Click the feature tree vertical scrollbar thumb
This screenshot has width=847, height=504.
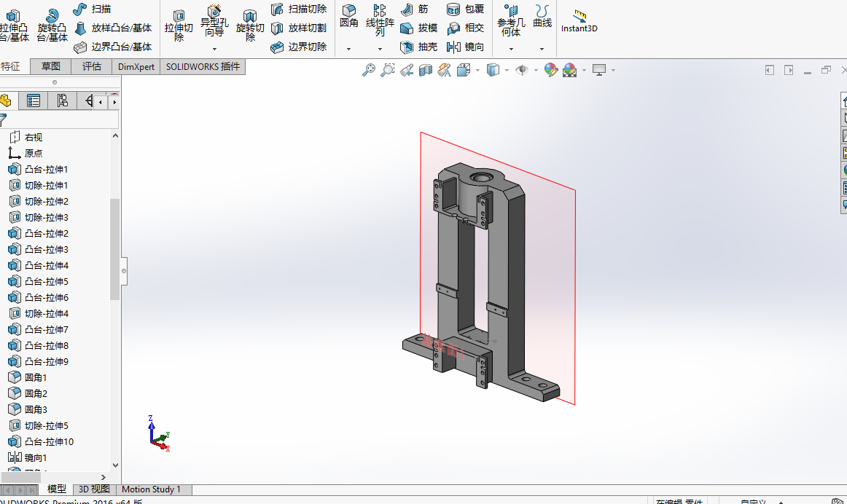pos(114,249)
